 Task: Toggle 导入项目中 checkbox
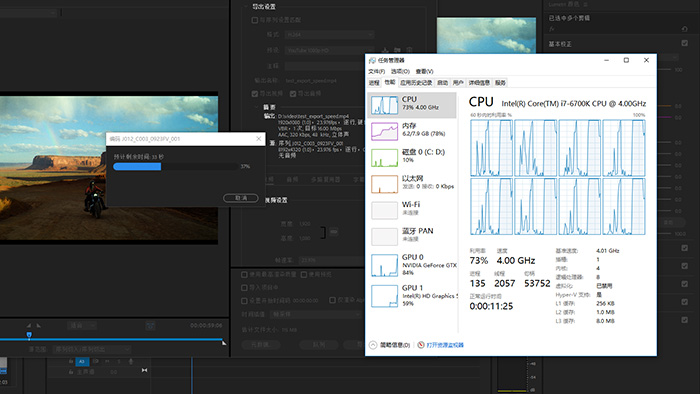(244, 287)
